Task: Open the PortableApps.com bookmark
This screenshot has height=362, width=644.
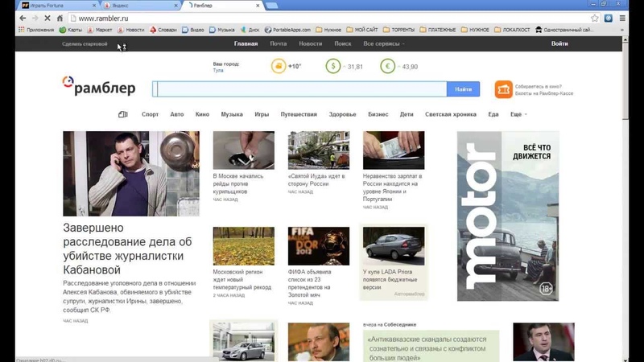Action: pos(287,30)
